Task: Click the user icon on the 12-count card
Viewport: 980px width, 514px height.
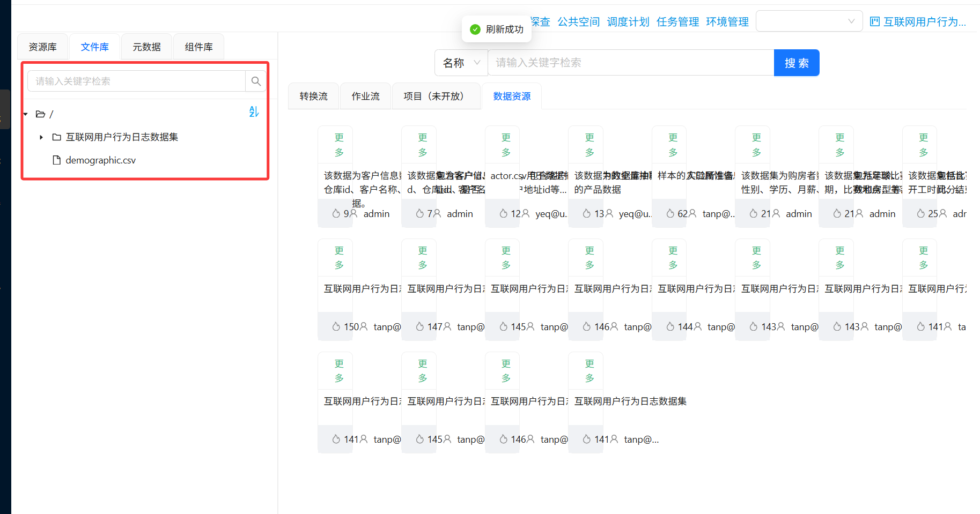Action: (x=526, y=213)
